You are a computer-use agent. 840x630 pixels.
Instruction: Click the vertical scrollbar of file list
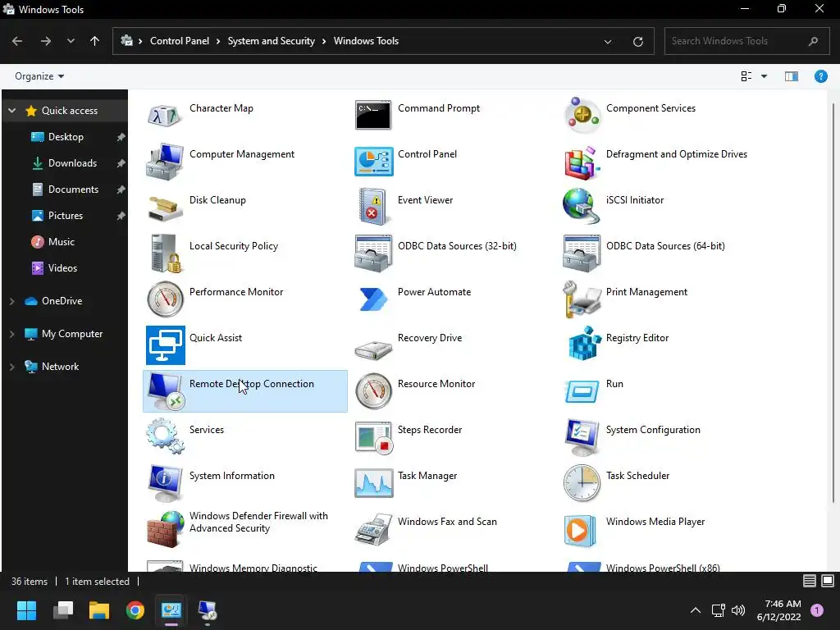tap(833, 304)
